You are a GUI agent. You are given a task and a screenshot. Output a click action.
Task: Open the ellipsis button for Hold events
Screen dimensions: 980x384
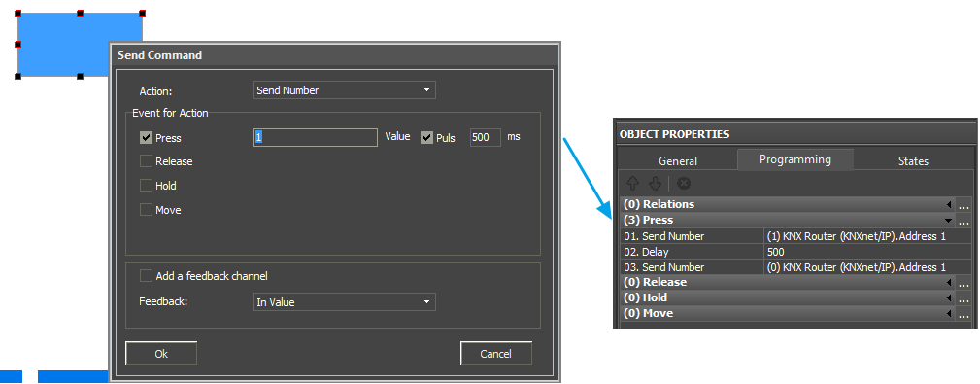963,297
